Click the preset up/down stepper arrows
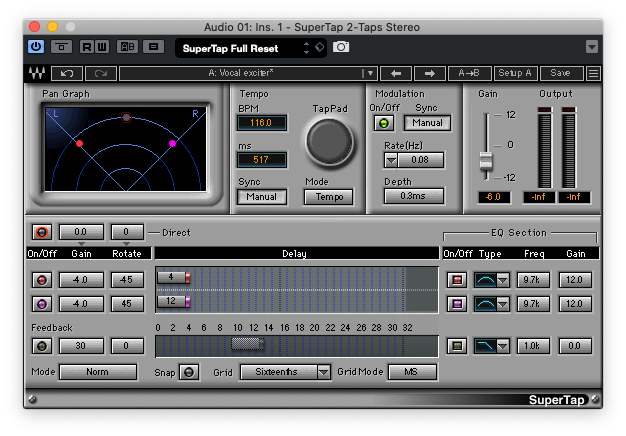This screenshot has width=626, height=436. point(306,48)
